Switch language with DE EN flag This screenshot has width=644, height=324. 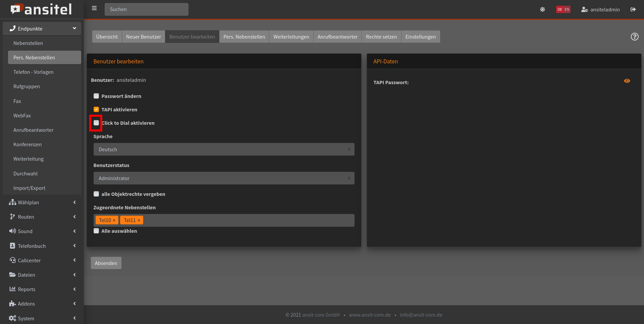[x=563, y=9]
